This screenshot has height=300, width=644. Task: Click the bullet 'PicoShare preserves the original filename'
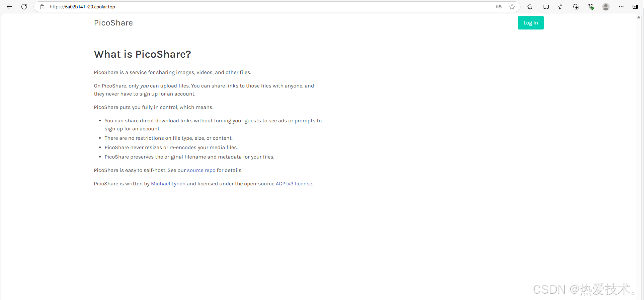pos(189,157)
